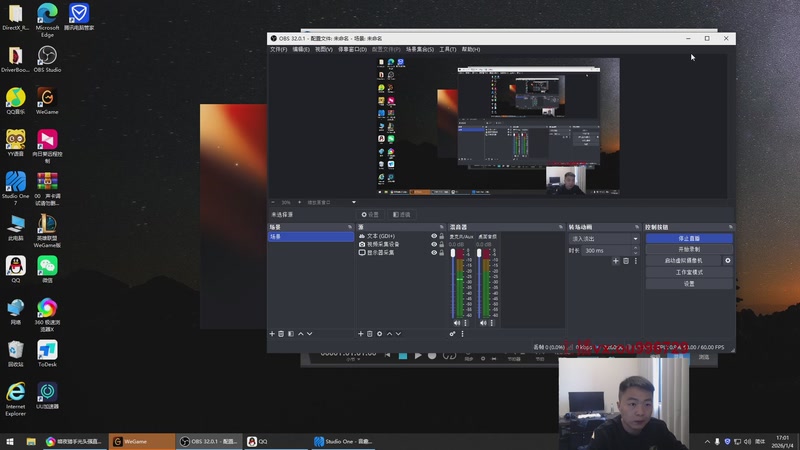Viewport: 800px width, 450px height.
Task: Select the 视频采集设备 source row
Action: [x=401, y=244]
